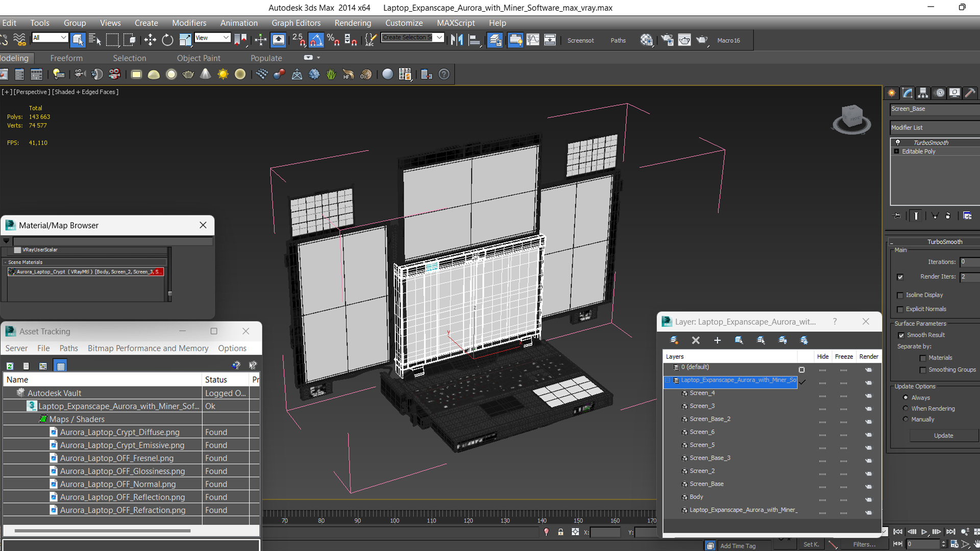980x551 pixels.
Task: Create a teapot primitive from shelf
Action: pyautogui.click(x=188, y=74)
